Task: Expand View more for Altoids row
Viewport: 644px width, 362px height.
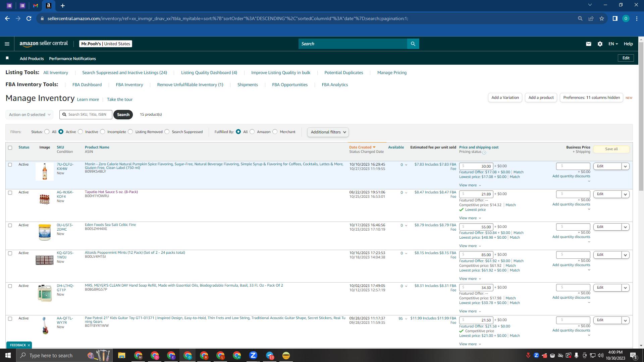Action: point(470,279)
